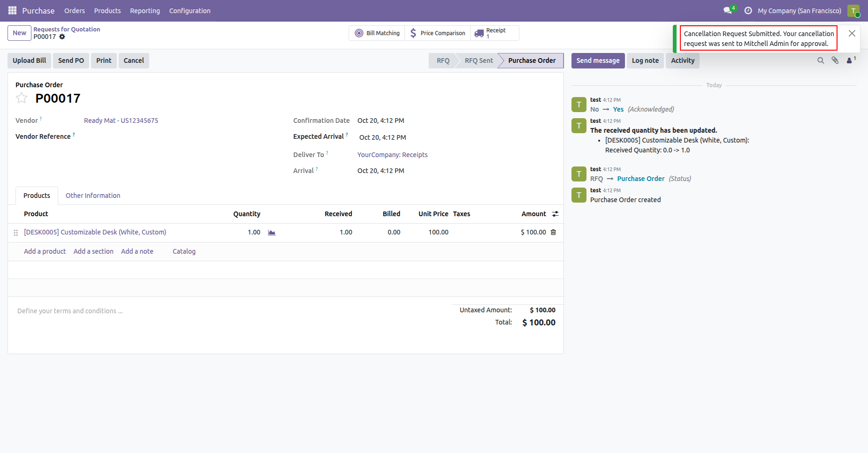Open the Products menu

pos(107,11)
